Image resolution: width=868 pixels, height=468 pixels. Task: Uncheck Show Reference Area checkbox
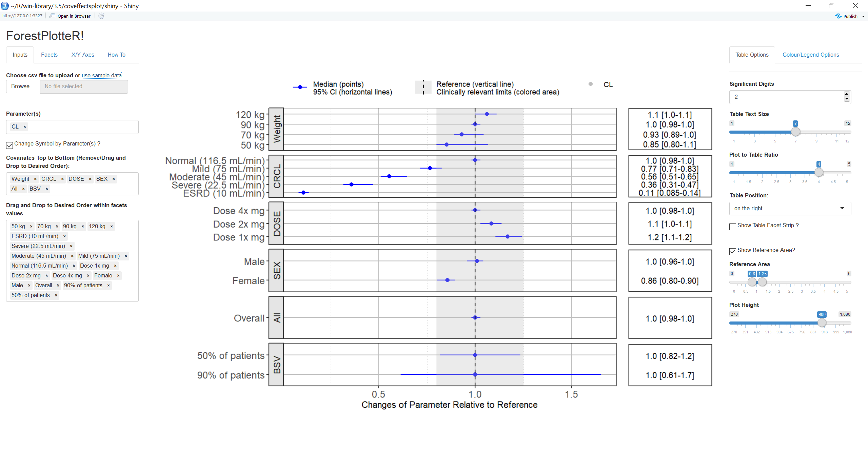point(733,251)
